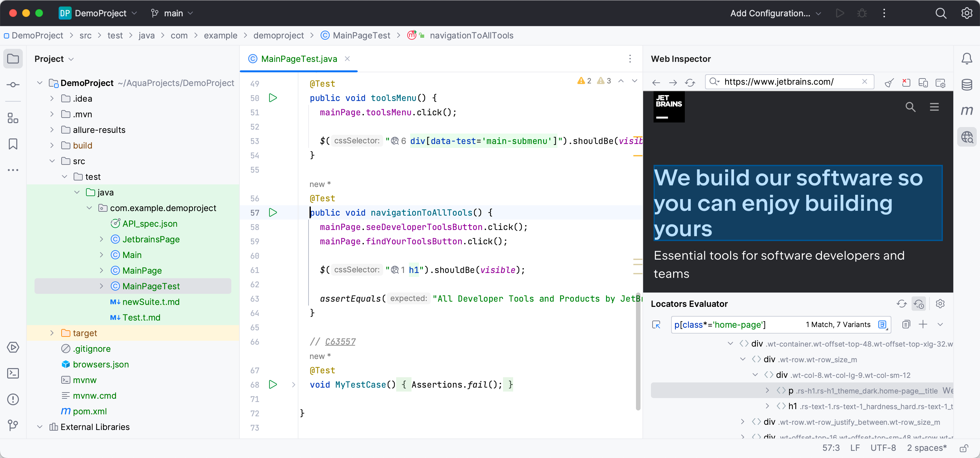Select the MainPageTest.java editor tab
The image size is (980, 458).
point(299,59)
